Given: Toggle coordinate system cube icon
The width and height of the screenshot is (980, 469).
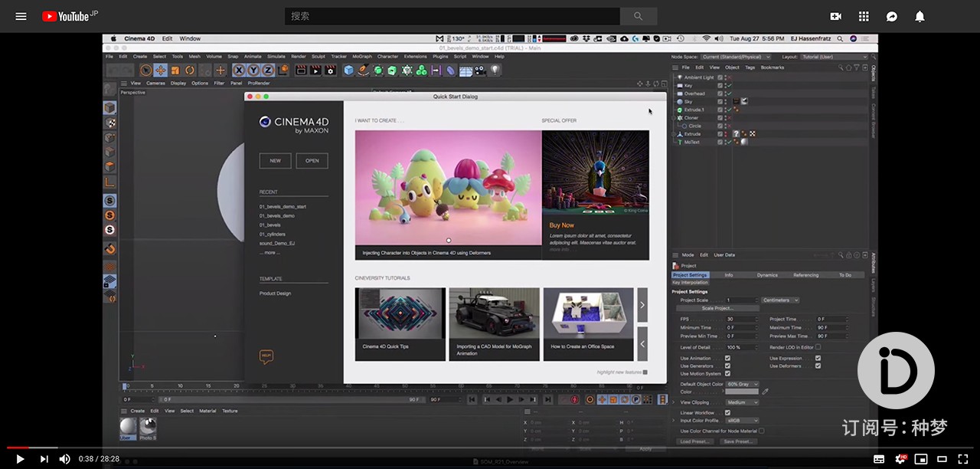Looking at the screenshot, I should click(283, 70).
